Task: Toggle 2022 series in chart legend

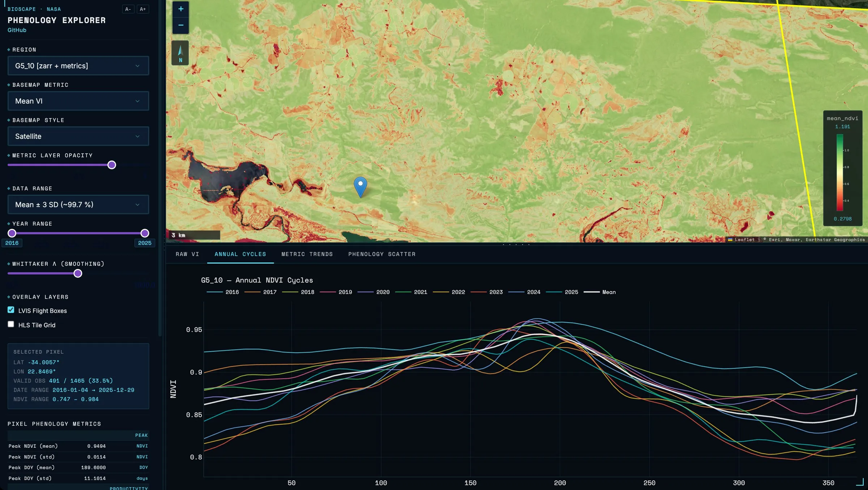Action: [449, 292]
